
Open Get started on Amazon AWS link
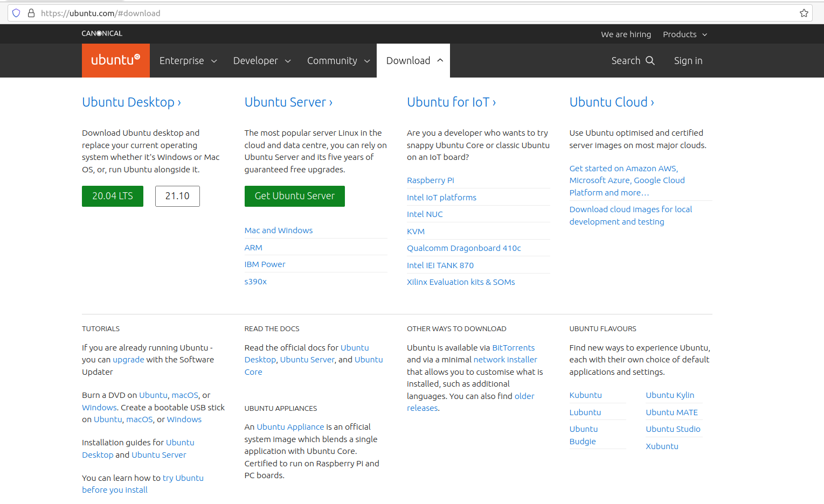[x=627, y=180]
